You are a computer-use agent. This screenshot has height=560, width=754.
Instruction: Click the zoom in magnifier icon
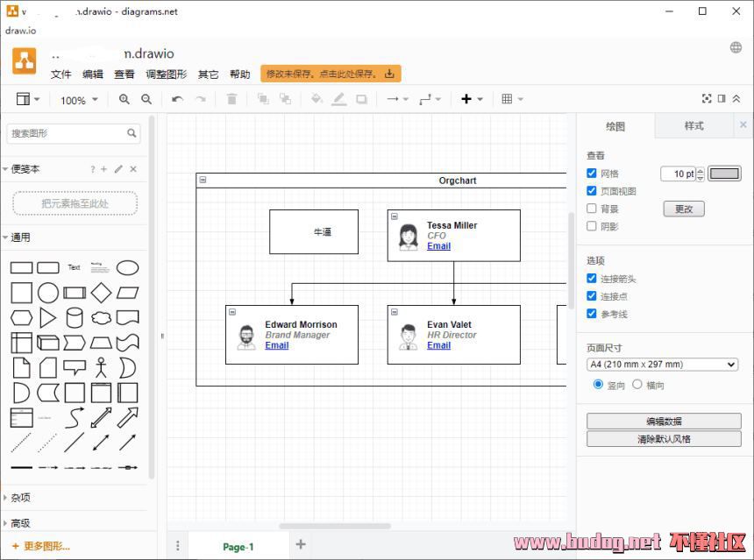click(x=124, y=100)
